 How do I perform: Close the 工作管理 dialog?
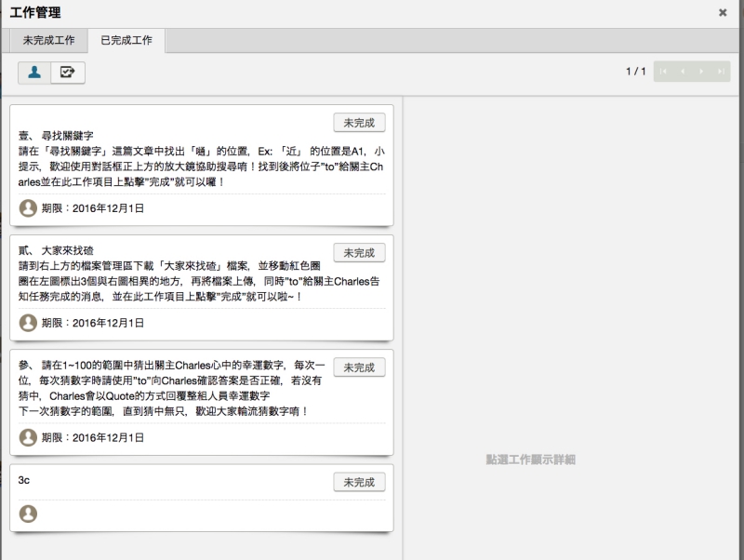[x=723, y=13]
